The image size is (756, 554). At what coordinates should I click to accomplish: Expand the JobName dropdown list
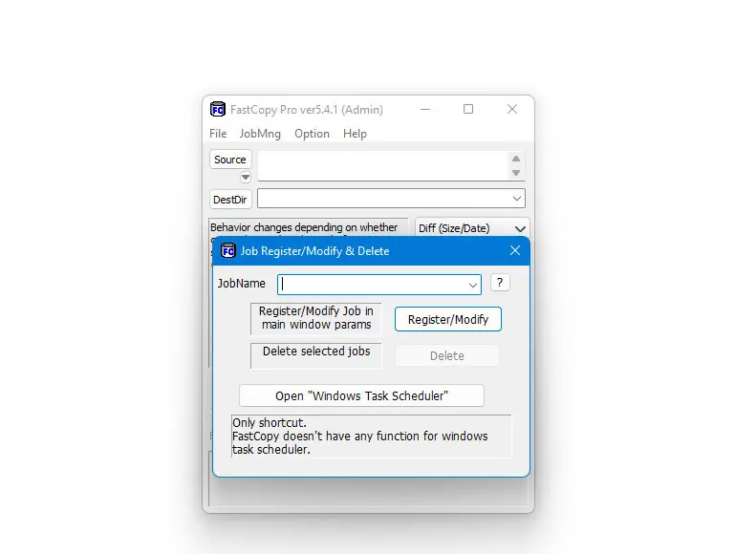point(473,286)
